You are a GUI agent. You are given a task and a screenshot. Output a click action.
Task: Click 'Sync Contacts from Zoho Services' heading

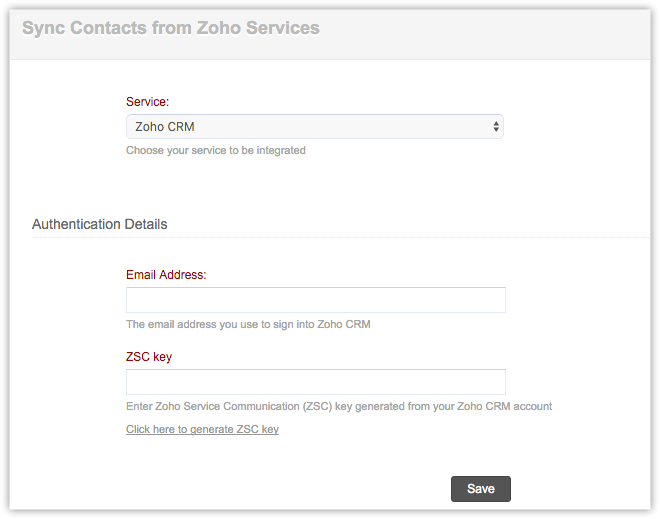tap(171, 28)
